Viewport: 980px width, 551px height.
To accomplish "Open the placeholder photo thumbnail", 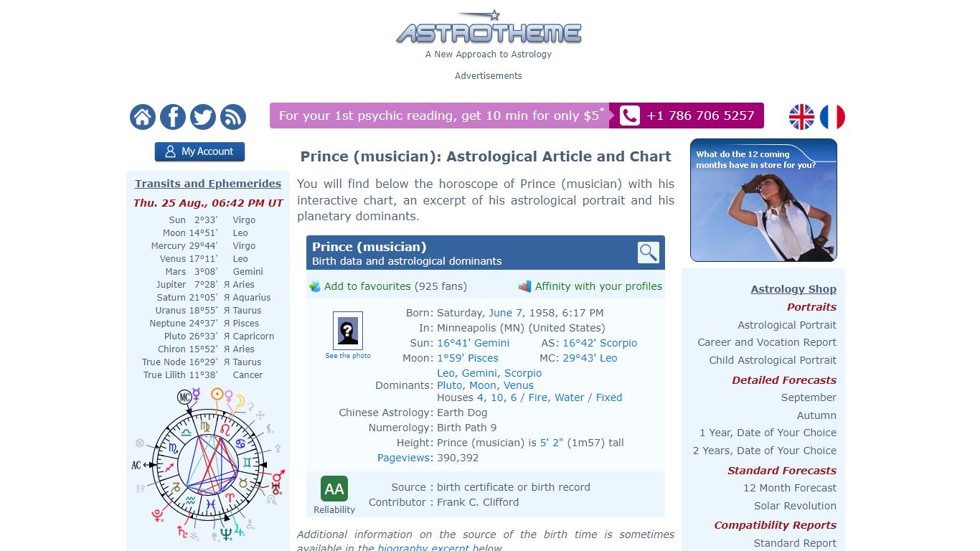I will pyautogui.click(x=348, y=331).
